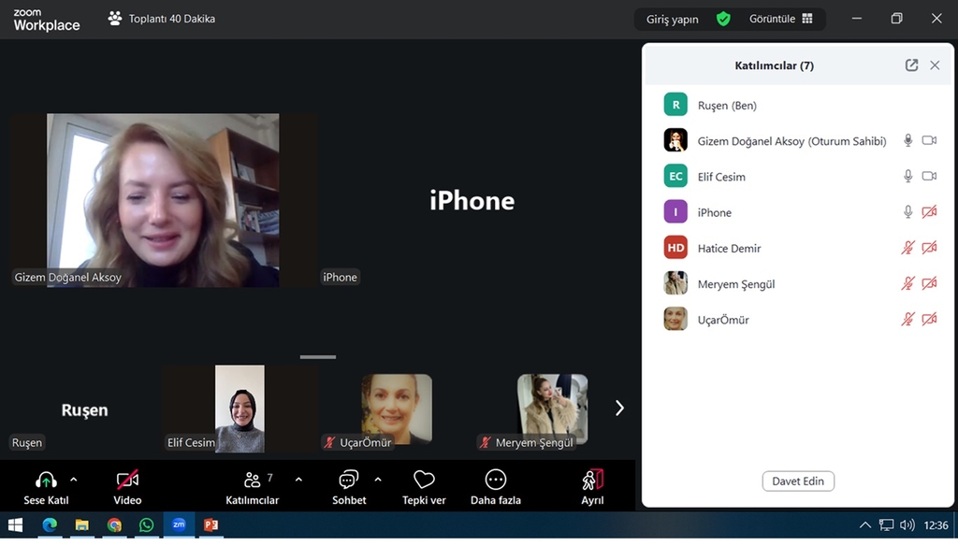Viewport: 958px width, 560px height.
Task: Expand the audio options arrow
Action: [74, 480]
